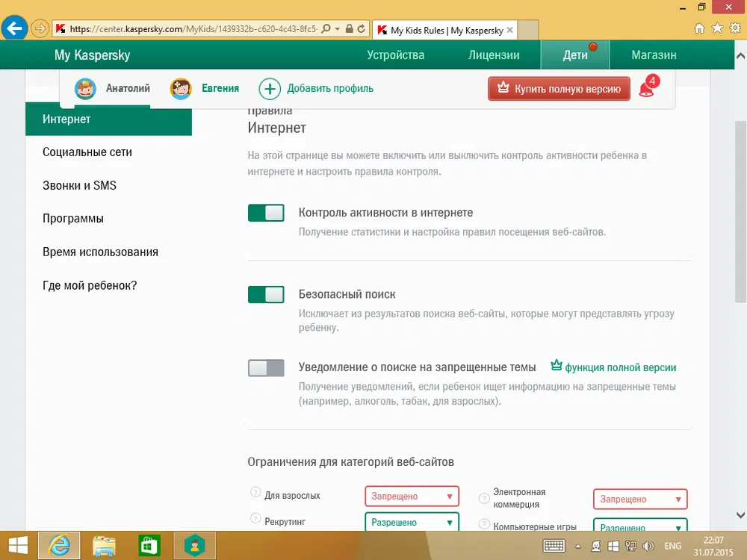The width and height of the screenshot is (747, 560).
Task: Refresh the page with reload icon
Action: (362, 29)
